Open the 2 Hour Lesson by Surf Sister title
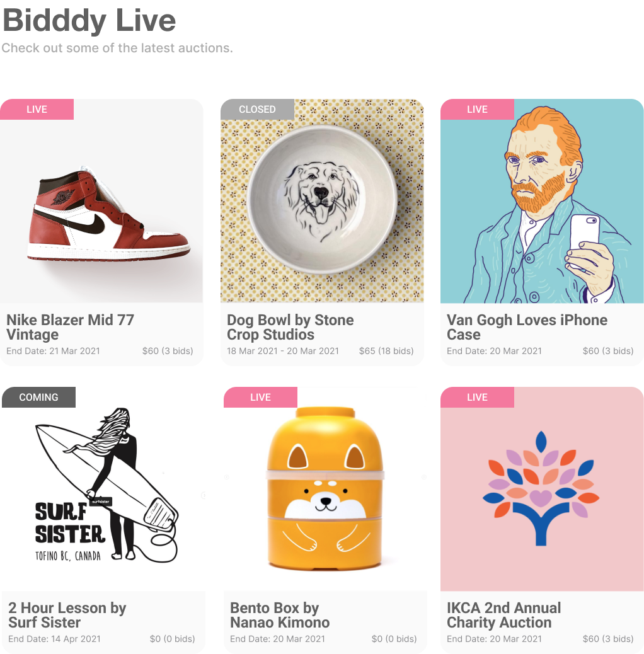Screen dimensions: 644x654 click(67, 615)
